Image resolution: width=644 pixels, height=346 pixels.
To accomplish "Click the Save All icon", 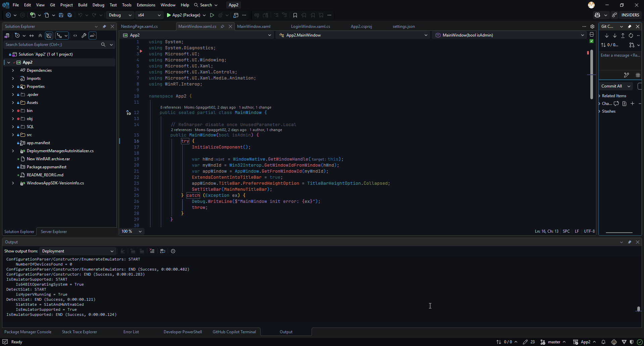I will click(x=70, y=15).
